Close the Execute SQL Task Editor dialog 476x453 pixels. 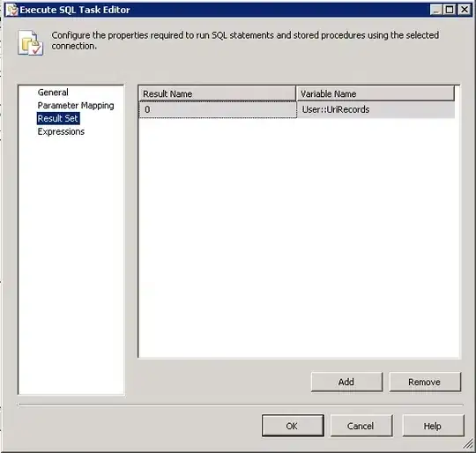(465, 10)
